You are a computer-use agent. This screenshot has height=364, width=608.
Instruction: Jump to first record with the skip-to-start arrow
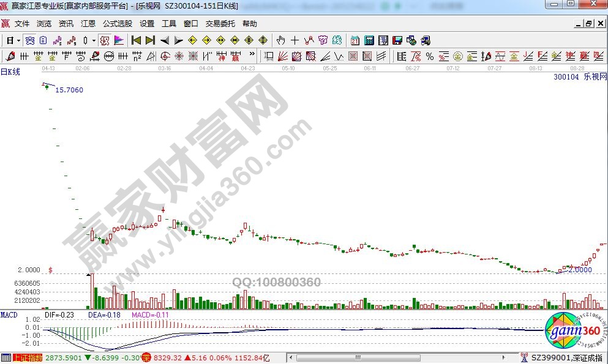(x=136, y=40)
